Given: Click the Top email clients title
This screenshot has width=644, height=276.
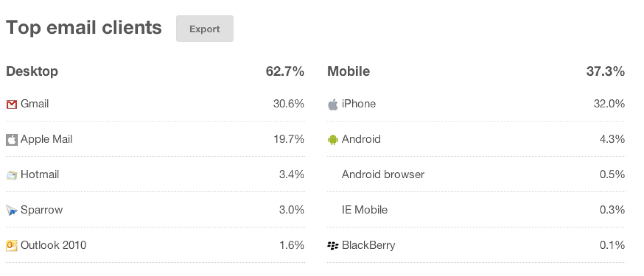Looking at the screenshot, I should pyautogui.click(x=84, y=28).
